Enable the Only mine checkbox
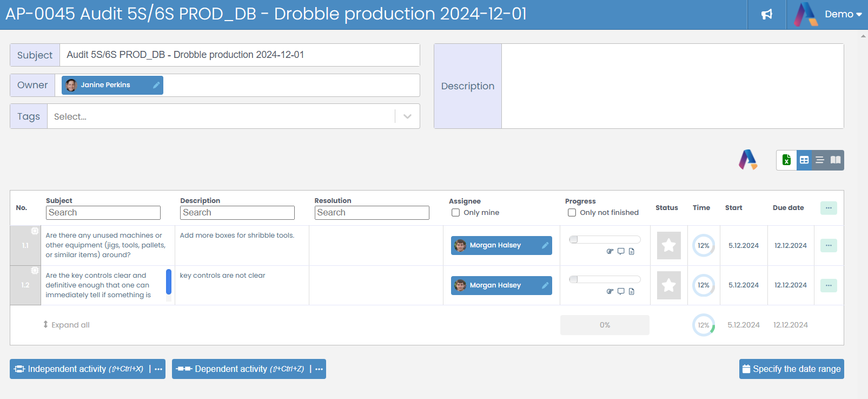Image resolution: width=868 pixels, height=399 pixels. [456, 213]
